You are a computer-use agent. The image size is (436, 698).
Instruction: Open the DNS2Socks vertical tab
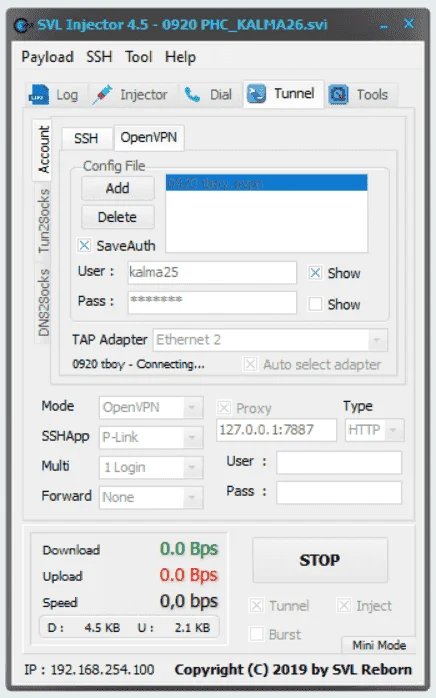point(44,302)
